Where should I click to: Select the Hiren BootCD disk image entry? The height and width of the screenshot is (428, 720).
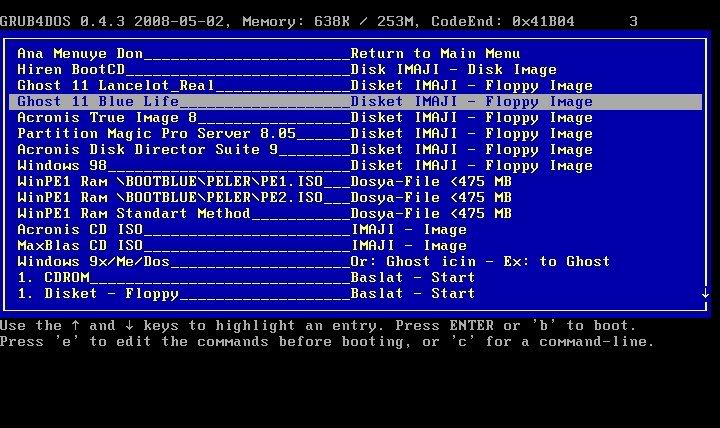click(x=355, y=70)
